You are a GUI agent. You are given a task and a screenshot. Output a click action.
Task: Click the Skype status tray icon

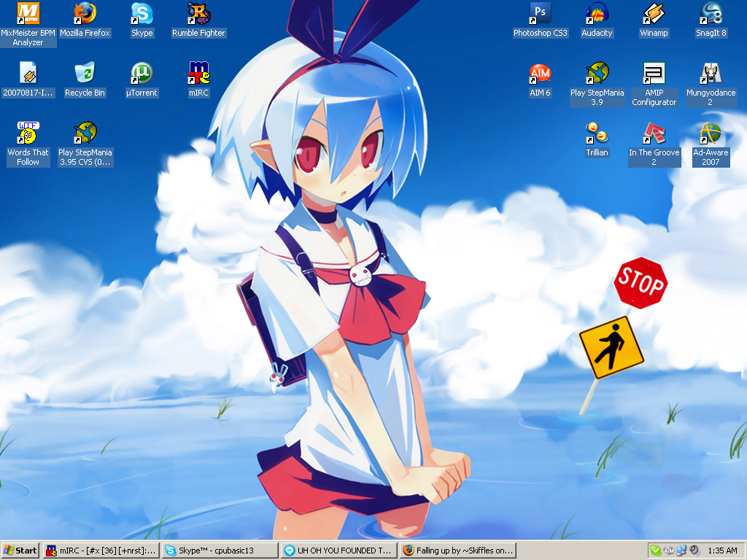pos(656,551)
